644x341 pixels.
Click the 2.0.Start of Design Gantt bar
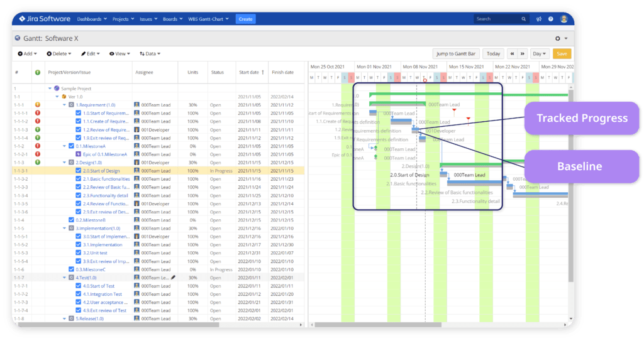tap(443, 174)
